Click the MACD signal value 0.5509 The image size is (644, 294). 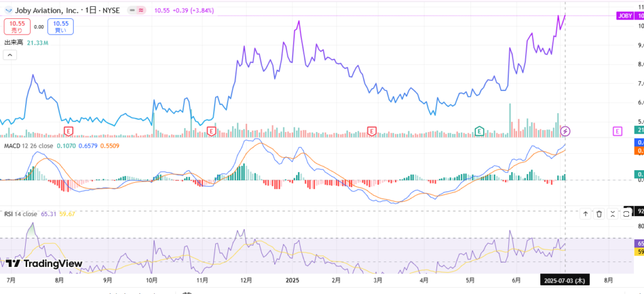click(109, 146)
